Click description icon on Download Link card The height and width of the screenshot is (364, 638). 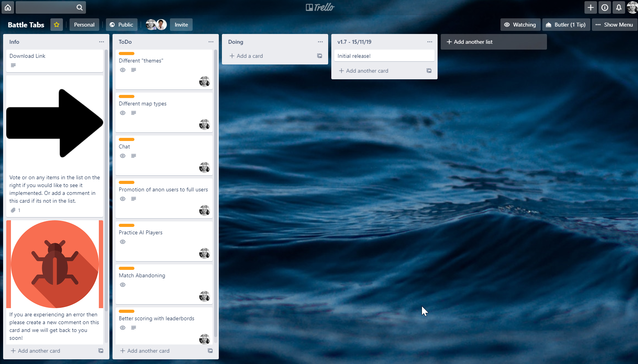(x=13, y=65)
